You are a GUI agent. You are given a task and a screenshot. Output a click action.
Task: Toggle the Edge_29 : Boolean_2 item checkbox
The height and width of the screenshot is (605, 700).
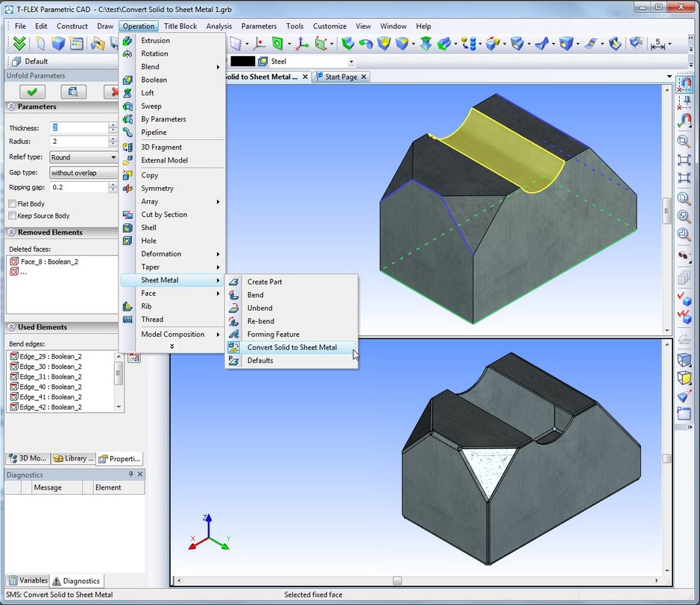pos(13,356)
